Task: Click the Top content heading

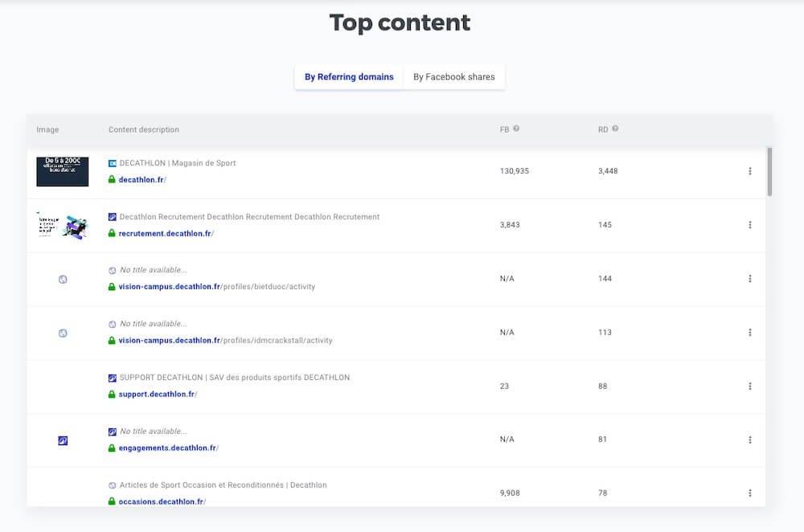Action: [400, 23]
